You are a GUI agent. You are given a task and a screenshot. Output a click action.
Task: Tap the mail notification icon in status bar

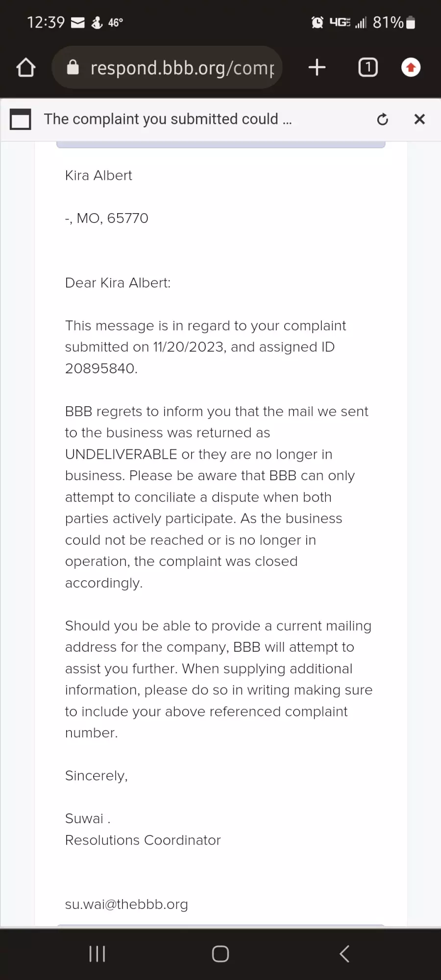point(78,23)
